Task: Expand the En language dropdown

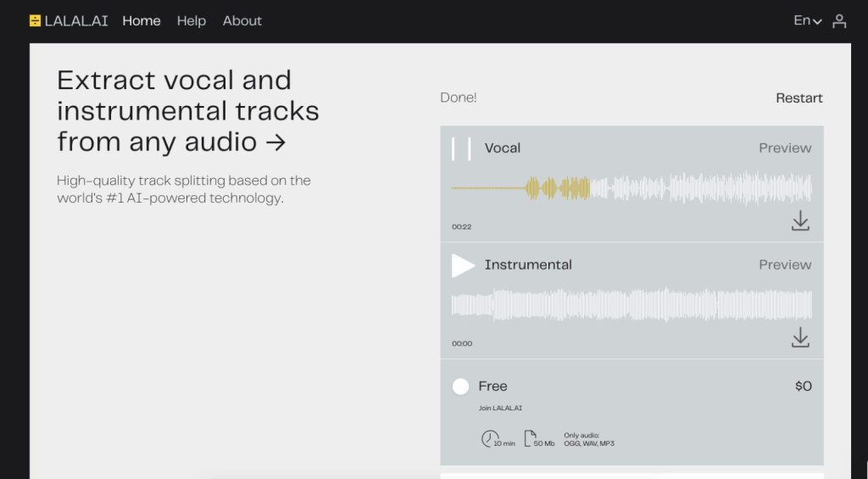Action: tap(807, 21)
